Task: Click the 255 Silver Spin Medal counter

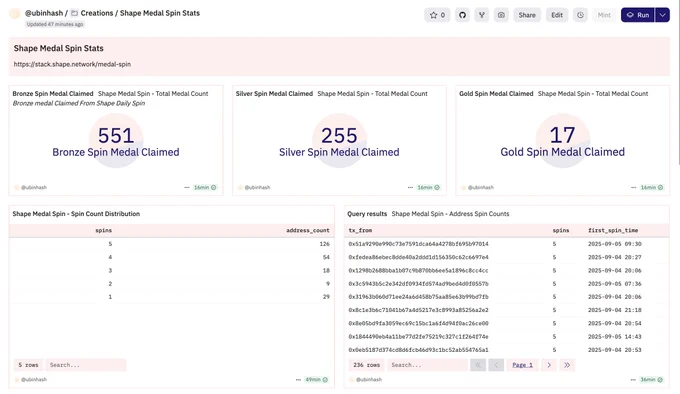Action: point(339,135)
